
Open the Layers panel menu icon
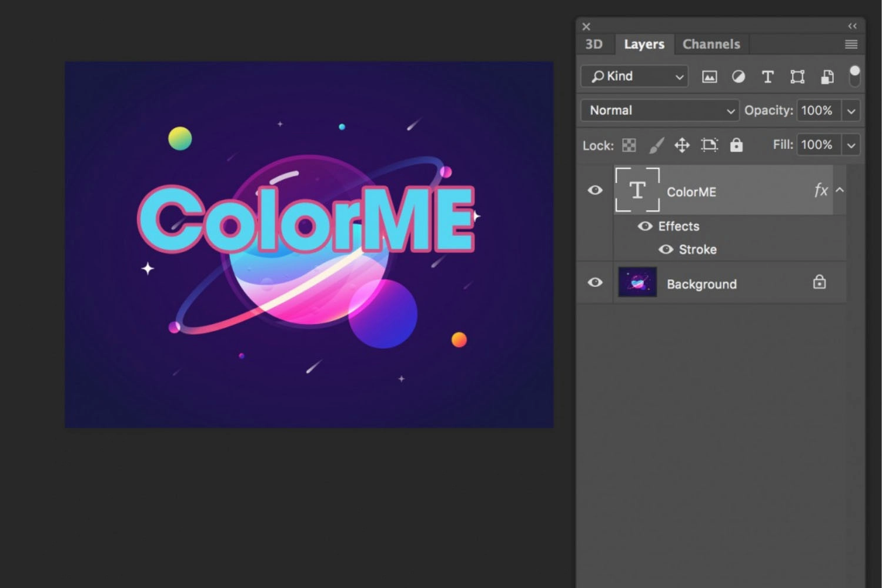point(851,45)
